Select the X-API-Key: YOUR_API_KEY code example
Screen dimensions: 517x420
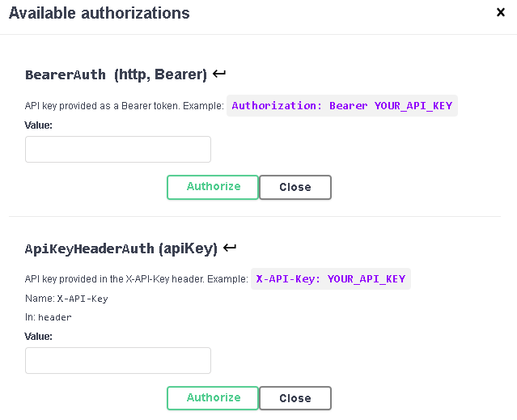point(330,279)
